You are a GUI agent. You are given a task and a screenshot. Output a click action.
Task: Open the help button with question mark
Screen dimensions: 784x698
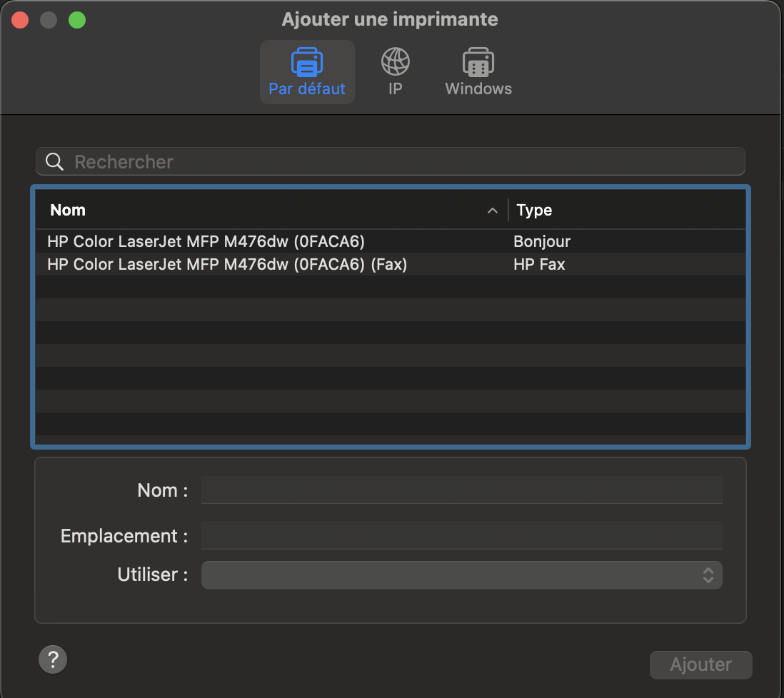click(53, 659)
